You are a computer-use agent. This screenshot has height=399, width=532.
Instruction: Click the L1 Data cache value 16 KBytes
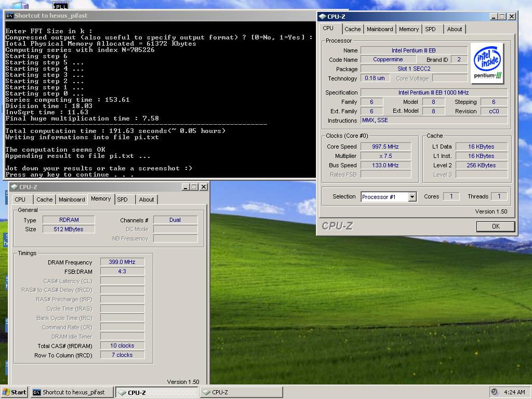click(481, 147)
